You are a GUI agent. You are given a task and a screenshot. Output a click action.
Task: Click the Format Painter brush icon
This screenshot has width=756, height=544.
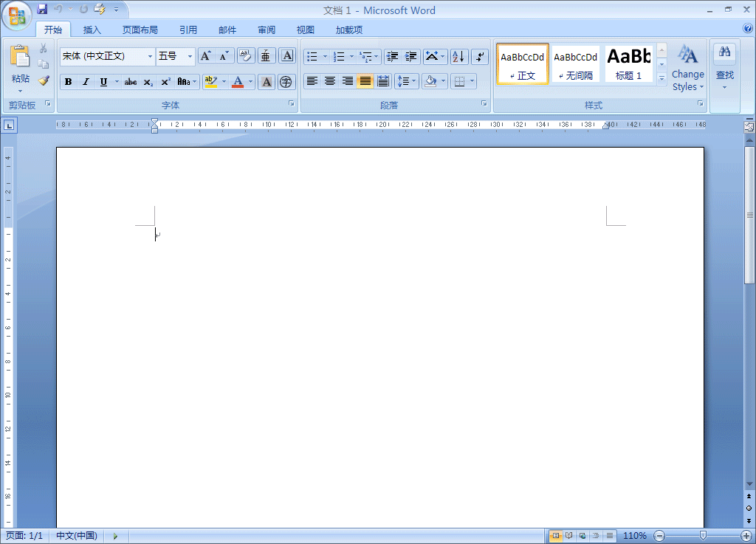click(44, 80)
